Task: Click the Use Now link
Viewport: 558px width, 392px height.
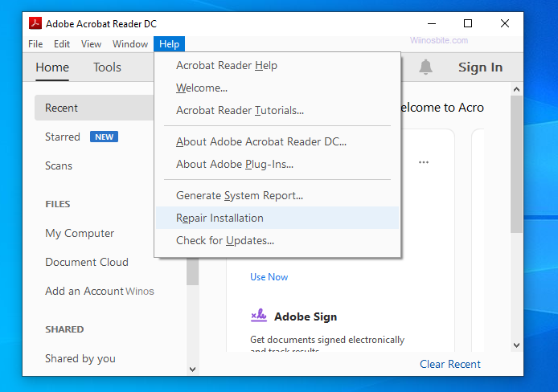Action: pyautogui.click(x=269, y=277)
